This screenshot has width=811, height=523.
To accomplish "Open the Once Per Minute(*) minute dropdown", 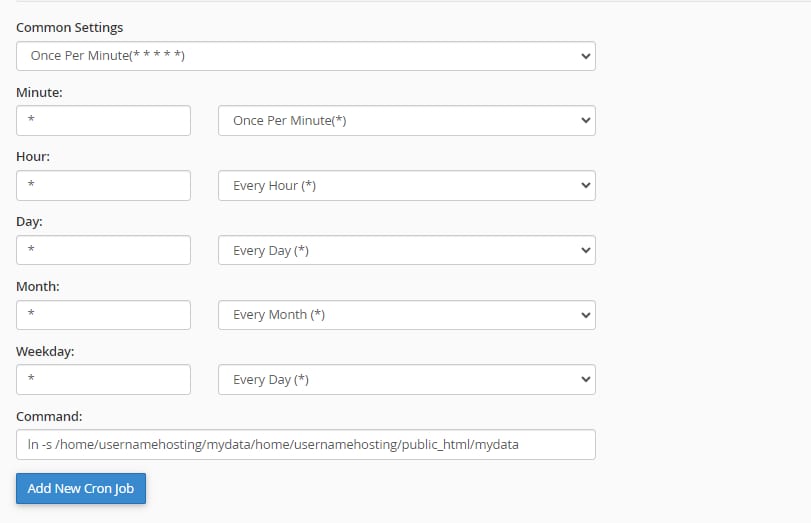I will (x=406, y=121).
